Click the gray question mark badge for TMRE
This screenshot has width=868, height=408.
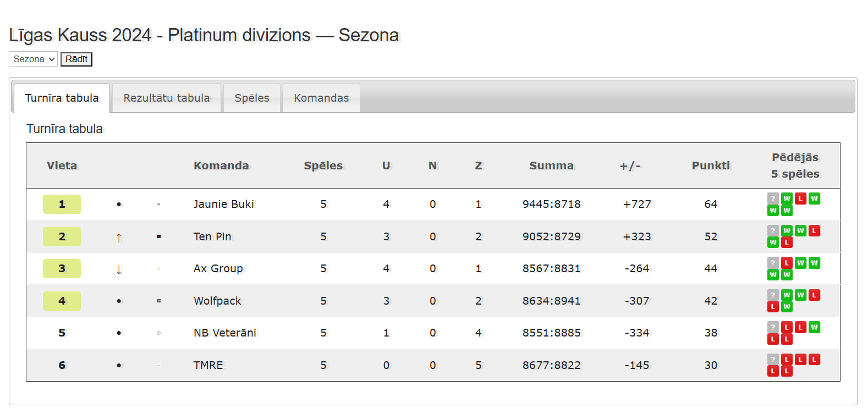(773, 360)
